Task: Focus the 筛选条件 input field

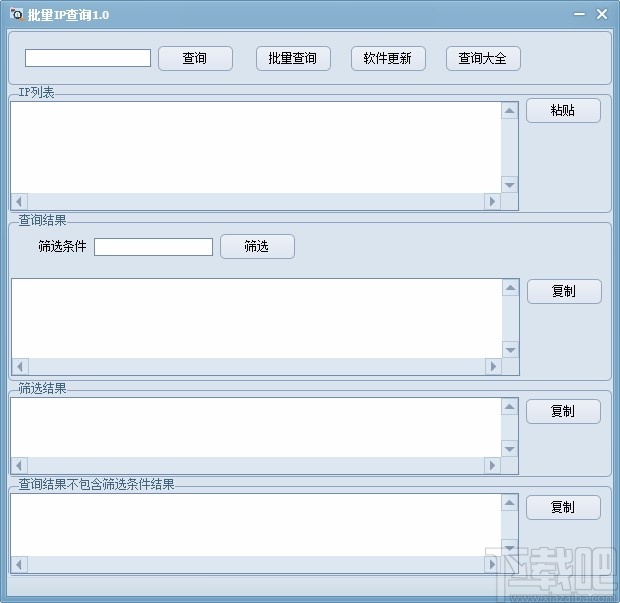Action: point(153,247)
